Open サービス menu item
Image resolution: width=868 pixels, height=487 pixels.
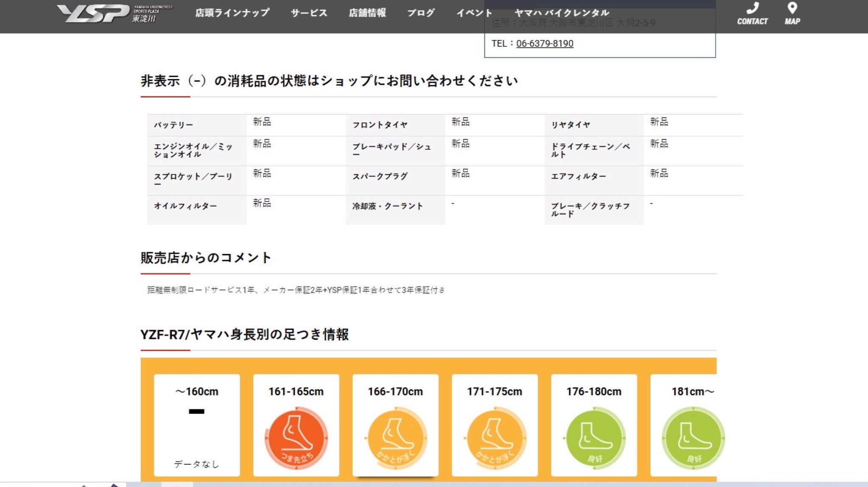pyautogui.click(x=309, y=13)
